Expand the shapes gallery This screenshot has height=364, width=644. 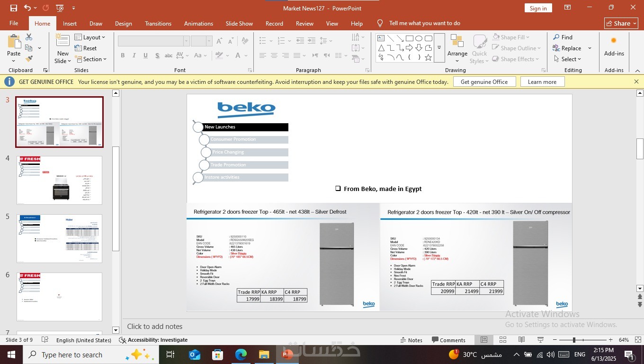[x=439, y=48]
